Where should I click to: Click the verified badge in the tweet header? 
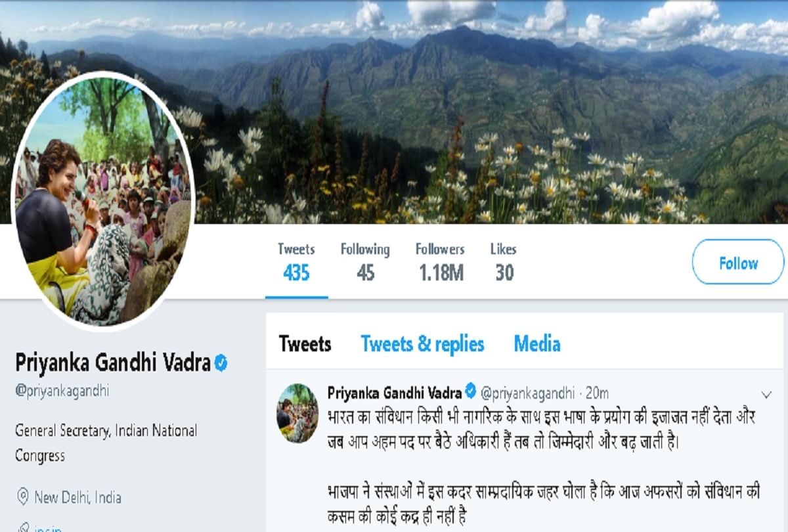click(x=471, y=392)
